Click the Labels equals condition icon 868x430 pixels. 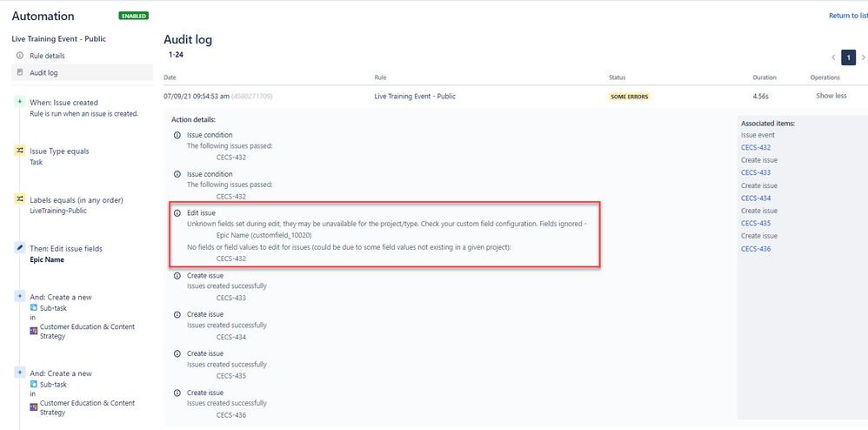[19, 199]
